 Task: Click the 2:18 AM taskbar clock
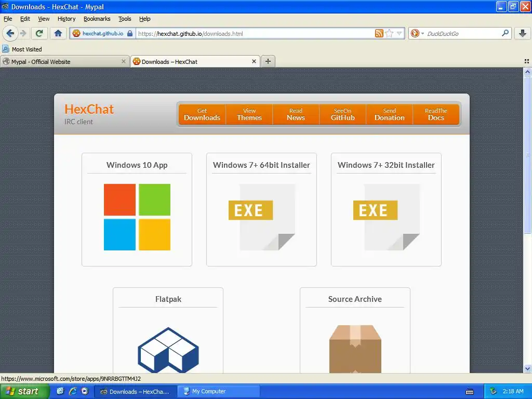point(513,391)
